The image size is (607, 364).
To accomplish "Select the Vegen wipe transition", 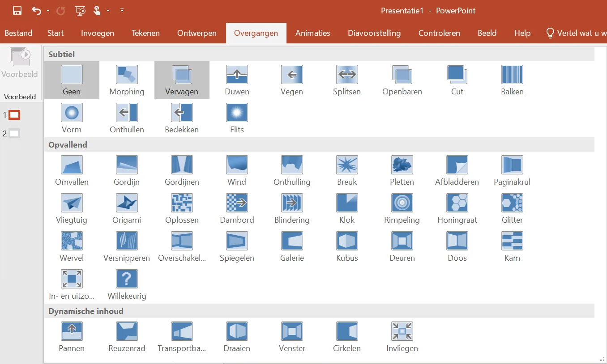I will click(x=292, y=80).
